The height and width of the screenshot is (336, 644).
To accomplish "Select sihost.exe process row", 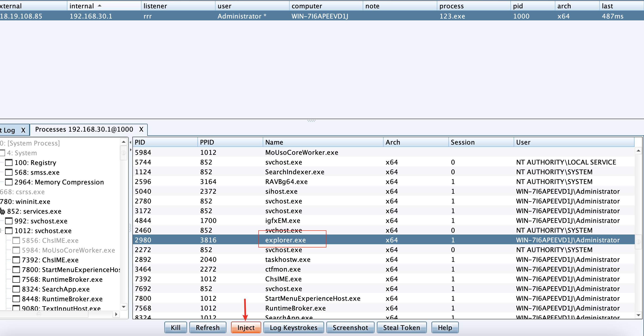I will click(x=384, y=191).
